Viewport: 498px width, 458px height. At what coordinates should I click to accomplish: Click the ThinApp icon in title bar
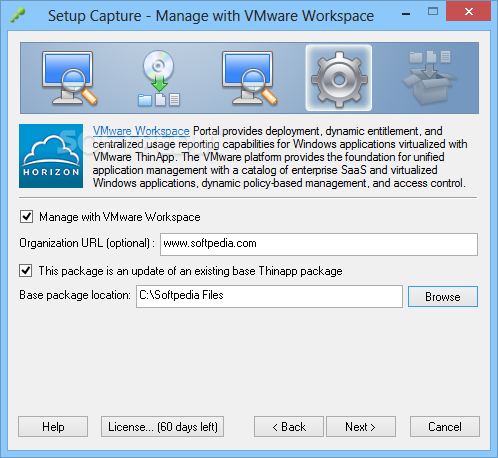pos(18,15)
